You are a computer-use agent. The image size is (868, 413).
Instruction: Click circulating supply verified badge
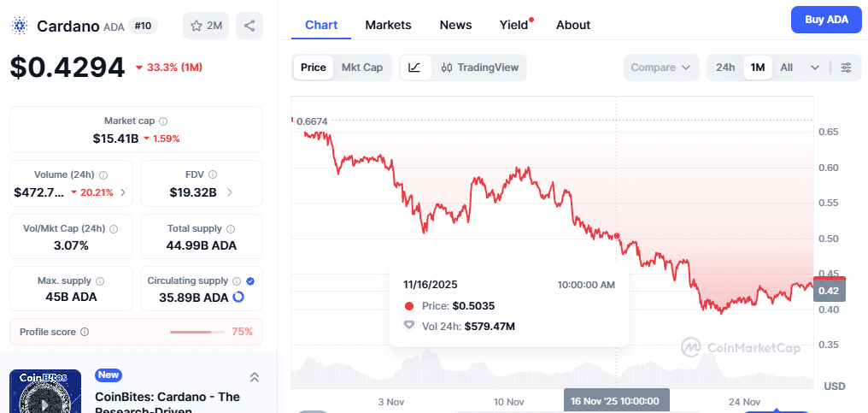(249, 280)
